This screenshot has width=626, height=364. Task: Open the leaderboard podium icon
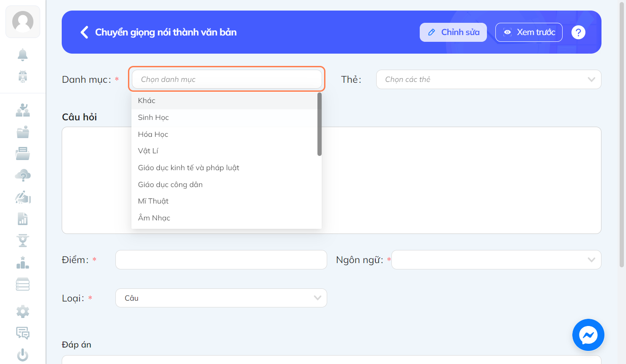pyautogui.click(x=23, y=263)
